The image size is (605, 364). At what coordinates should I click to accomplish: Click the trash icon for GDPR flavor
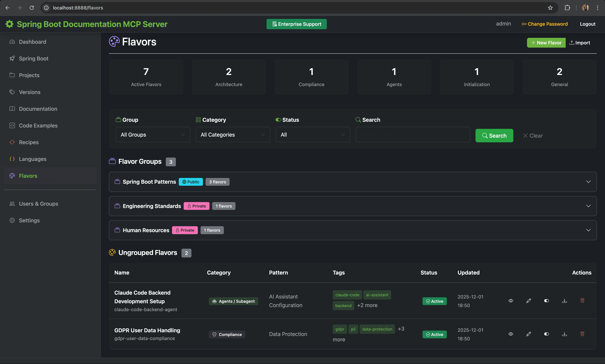pos(582,334)
